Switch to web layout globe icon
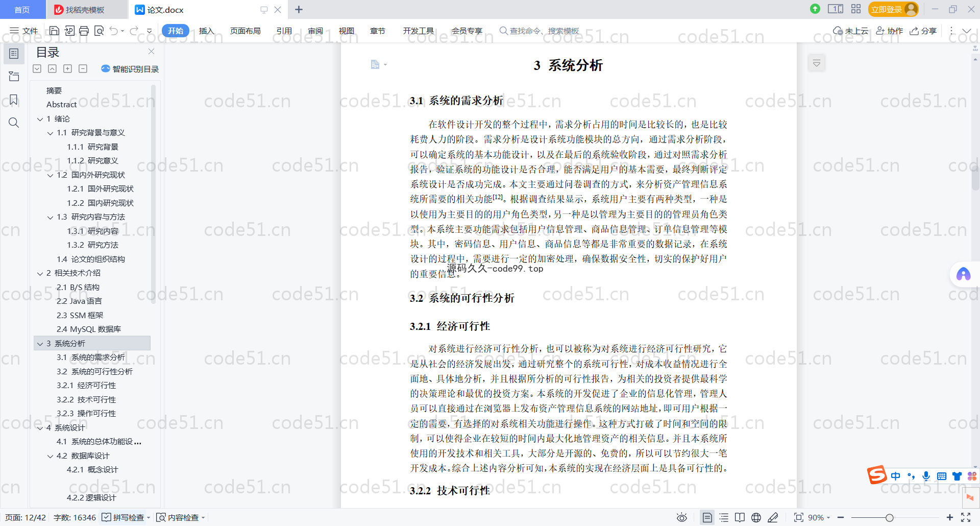The image size is (980, 526). (756, 517)
